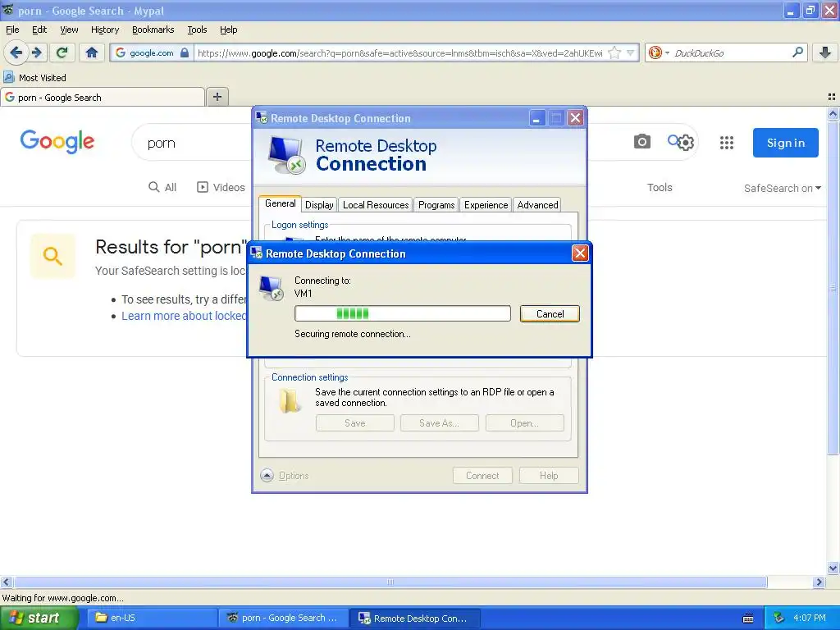Click the list all tabs icon

tap(832, 97)
